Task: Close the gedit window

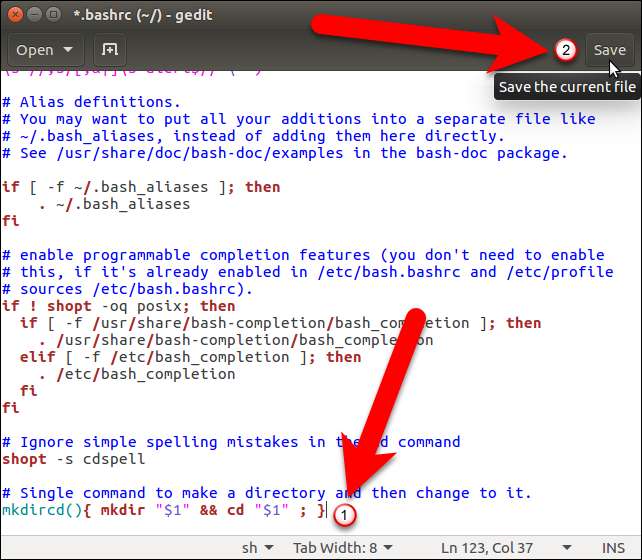Action: point(15,15)
